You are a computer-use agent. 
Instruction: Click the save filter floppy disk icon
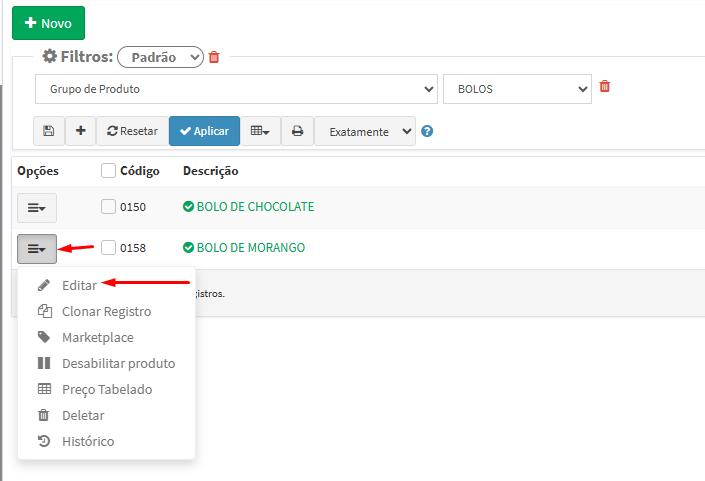point(49,131)
